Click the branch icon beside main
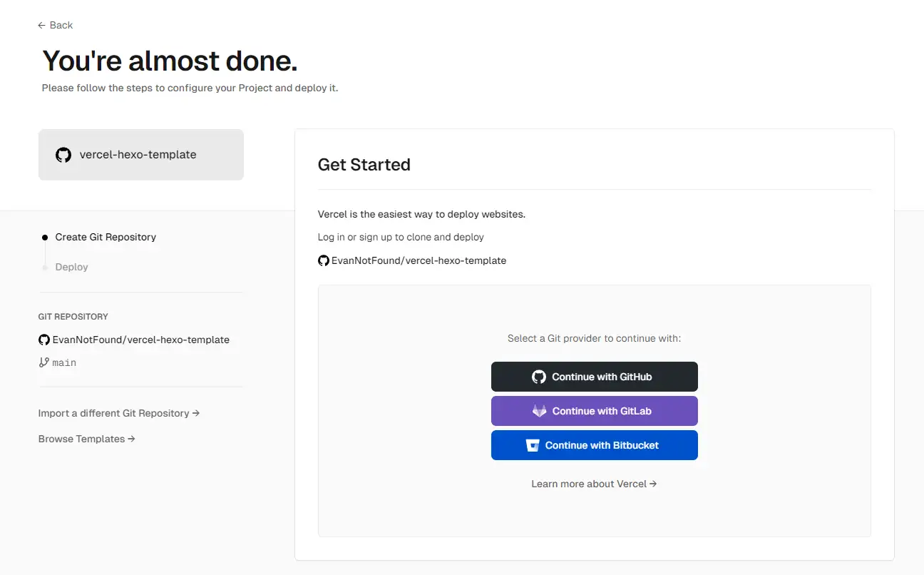Screen dimensions: 924x575 tap(44, 362)
